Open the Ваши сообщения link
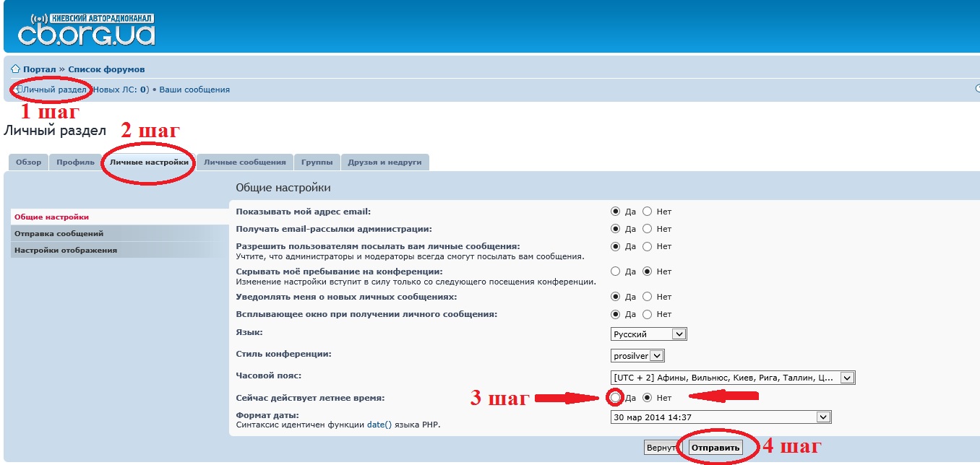Image resolution: width=980 pixels, height=465 pixels. click(x=194, y=90)
